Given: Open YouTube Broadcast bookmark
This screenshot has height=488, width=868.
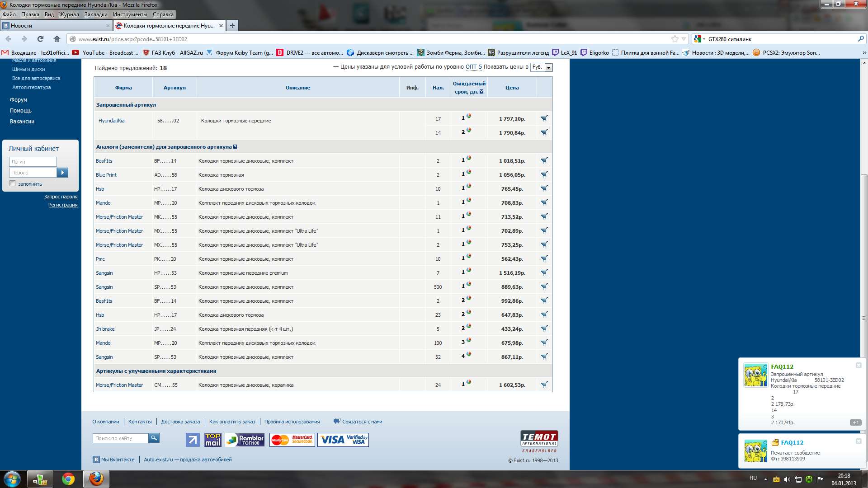Looking at the screenshot, I should click(105, 52).
